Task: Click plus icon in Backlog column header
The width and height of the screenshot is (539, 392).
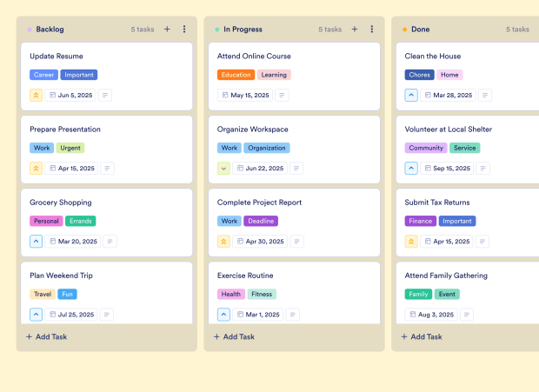Action: [167, 30]
